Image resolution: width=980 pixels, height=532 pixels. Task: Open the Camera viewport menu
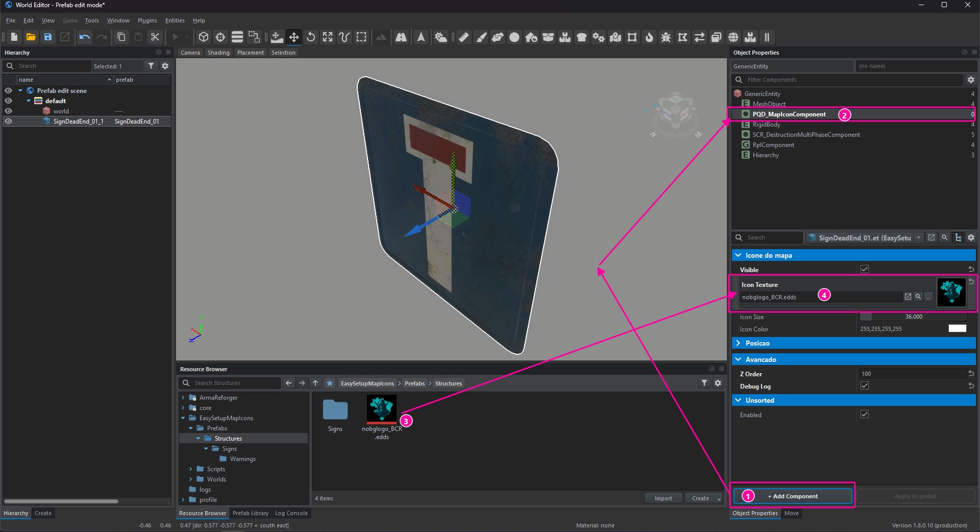190,53
